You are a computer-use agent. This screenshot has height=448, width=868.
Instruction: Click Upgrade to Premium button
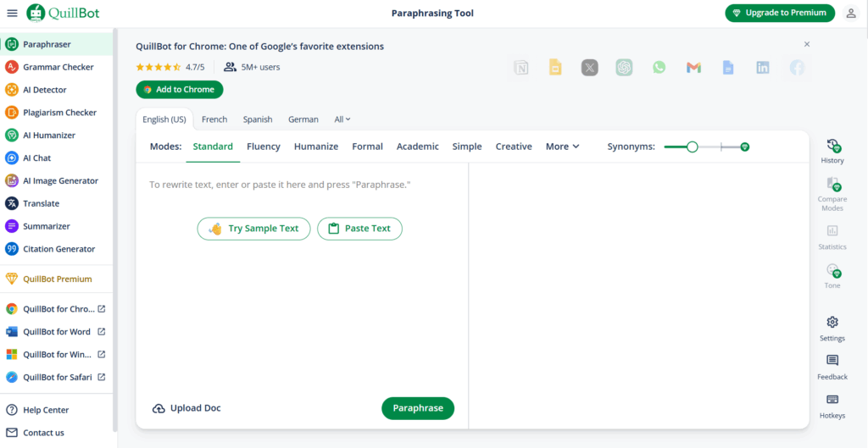click(780, 13)
